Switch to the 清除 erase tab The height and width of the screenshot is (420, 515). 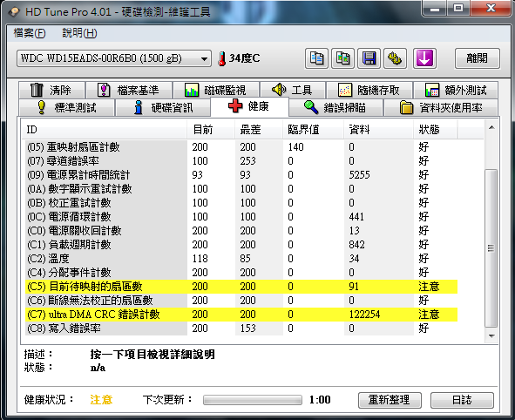(x=51, y=90)
